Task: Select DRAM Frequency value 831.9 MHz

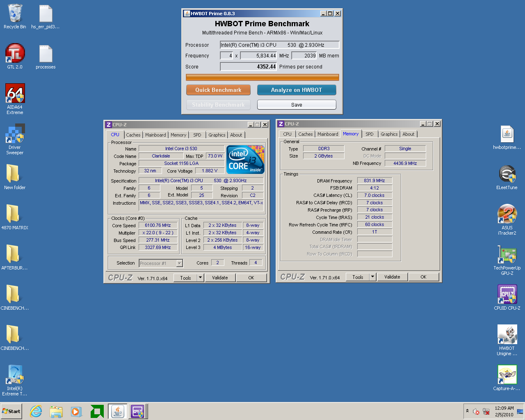Action: click(374, 180)
